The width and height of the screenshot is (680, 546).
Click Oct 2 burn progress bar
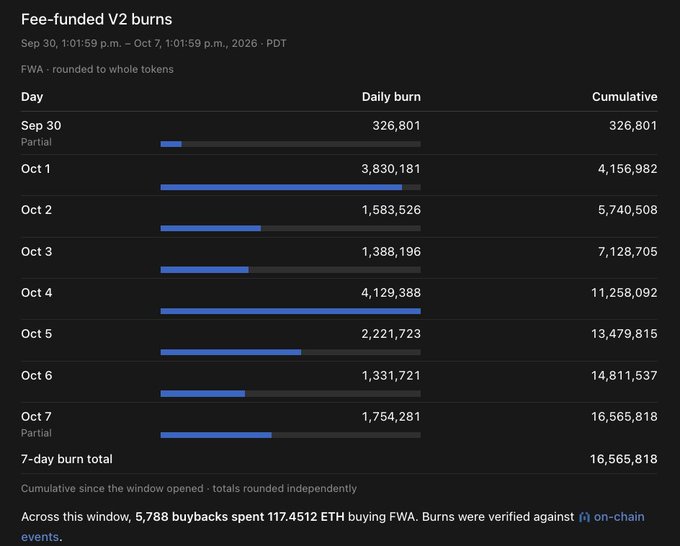[291, 229]
